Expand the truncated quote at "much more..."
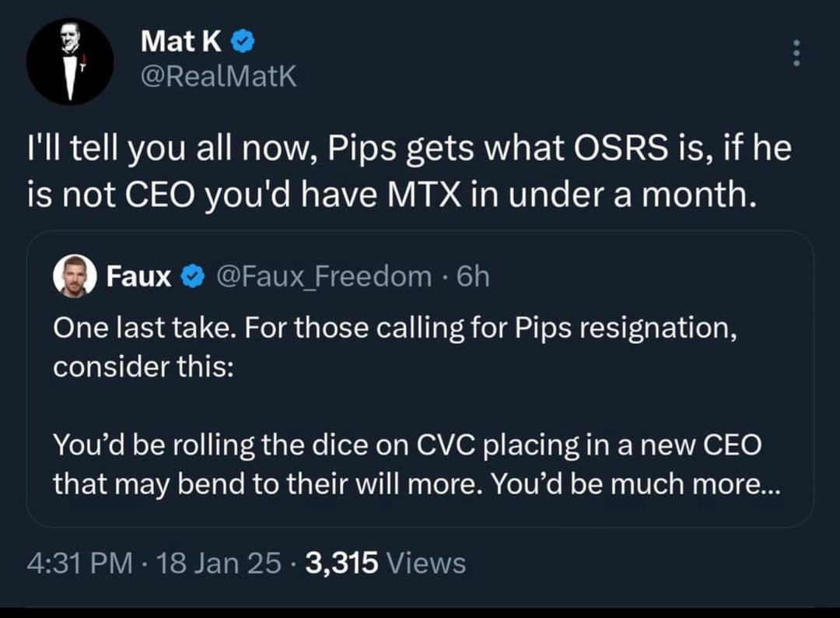This screenshot has height=618, width=840. pyautogui.click(x=735, y=483)
